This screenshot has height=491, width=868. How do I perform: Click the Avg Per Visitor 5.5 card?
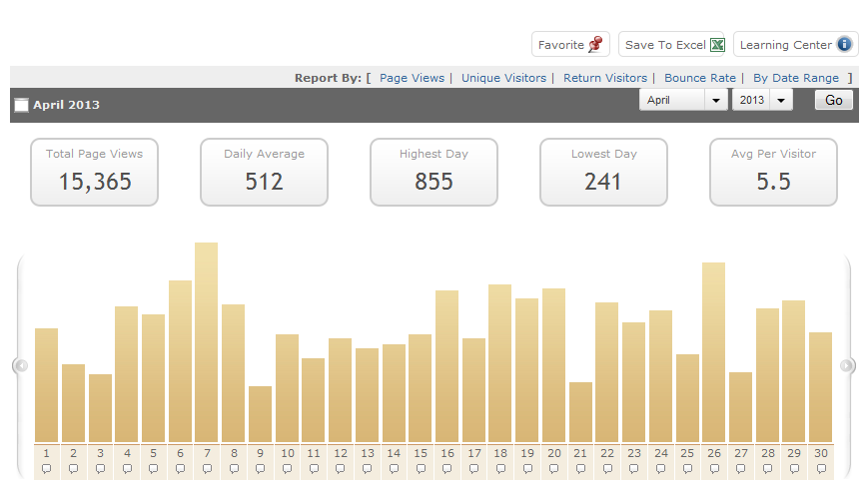coord(773,172)
